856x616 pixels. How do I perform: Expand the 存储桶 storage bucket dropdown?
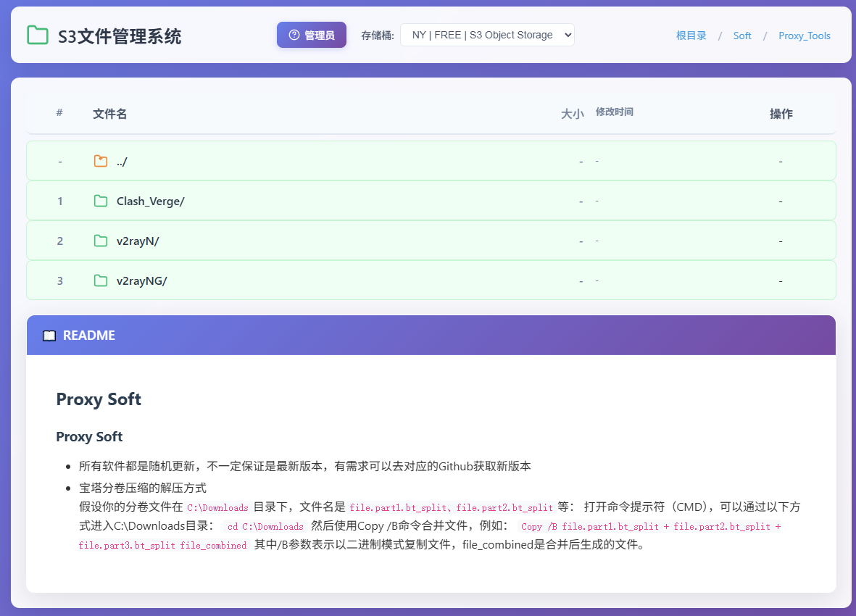pyautogui.click(x=487, y=35)
